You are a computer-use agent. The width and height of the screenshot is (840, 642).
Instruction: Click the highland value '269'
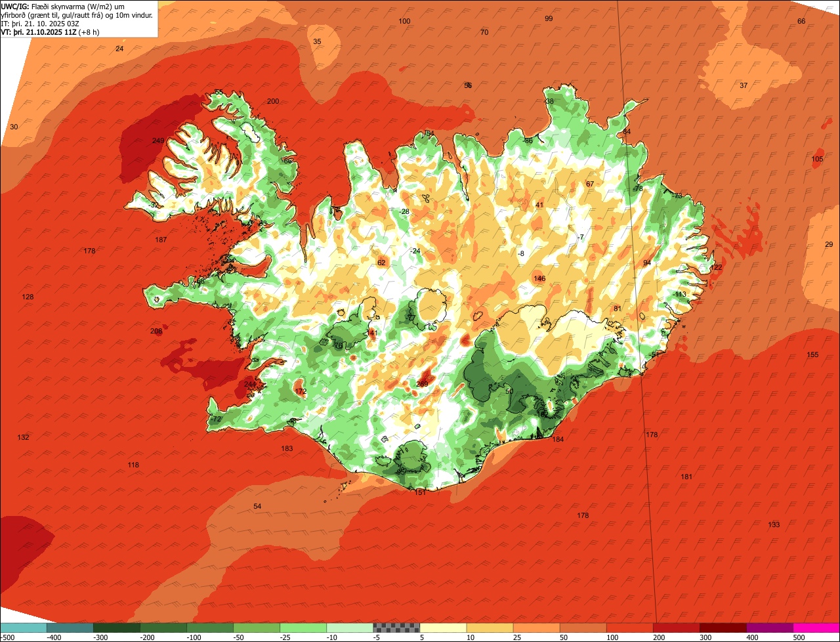click(422, 384)
